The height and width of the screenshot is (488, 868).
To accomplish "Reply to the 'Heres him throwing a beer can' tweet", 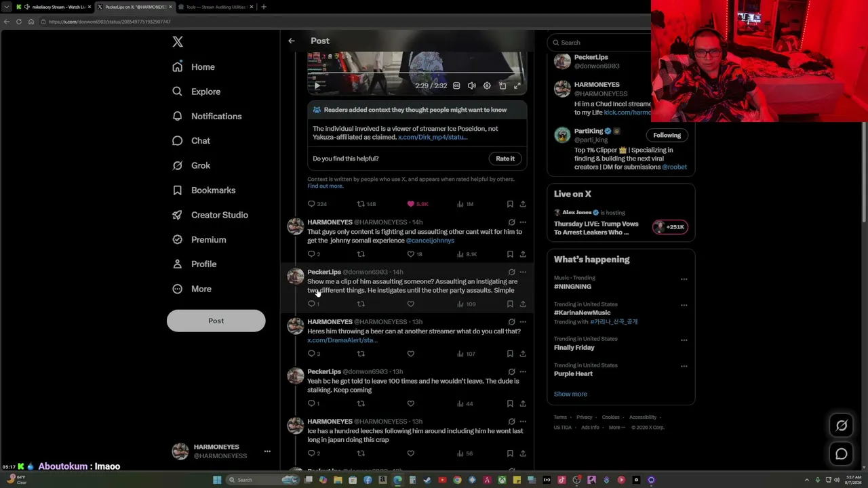I will (x=314, y=354).
